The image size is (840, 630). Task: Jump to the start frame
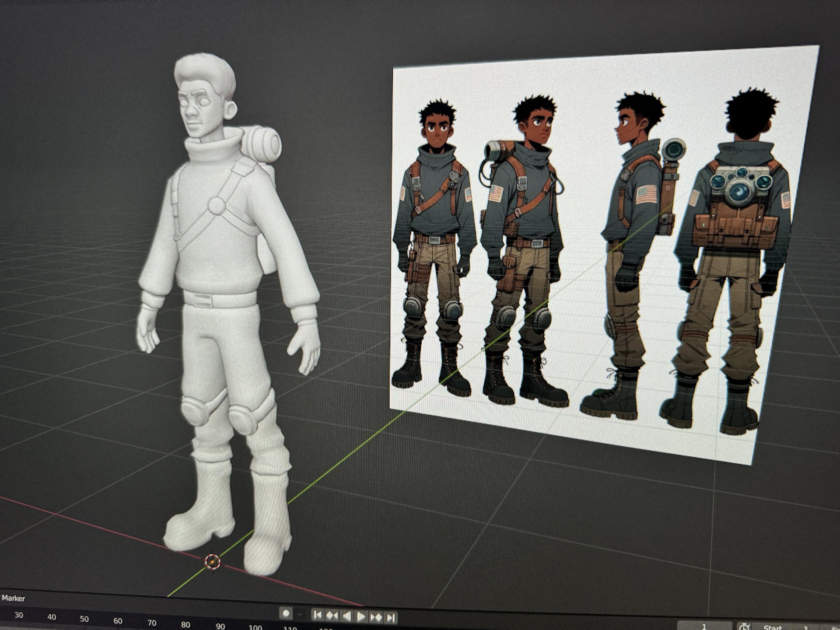[x=318, y=615]
